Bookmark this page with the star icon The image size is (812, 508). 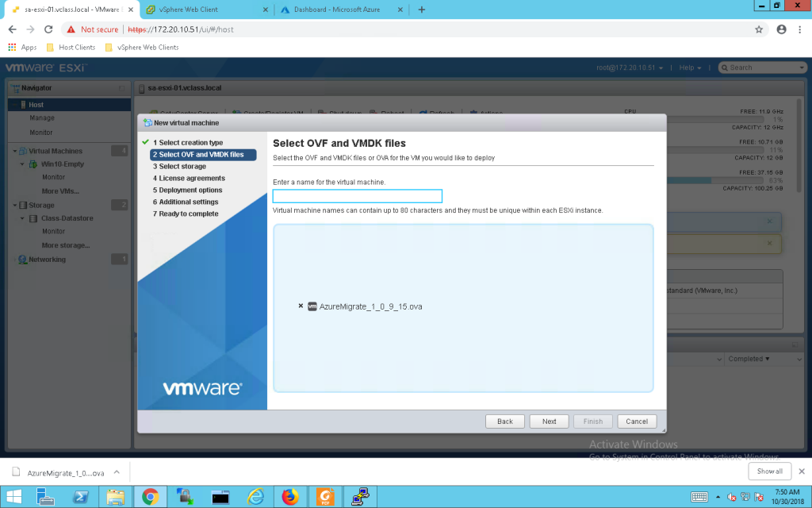pyautogui.click(x=759, y=29)
